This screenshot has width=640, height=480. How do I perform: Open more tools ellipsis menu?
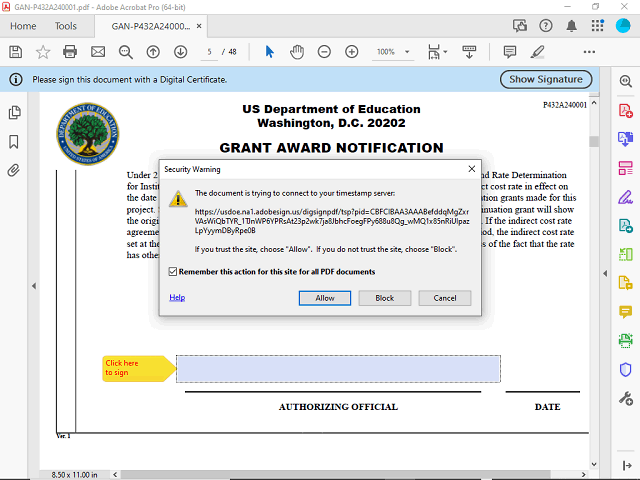click(589, 52)
